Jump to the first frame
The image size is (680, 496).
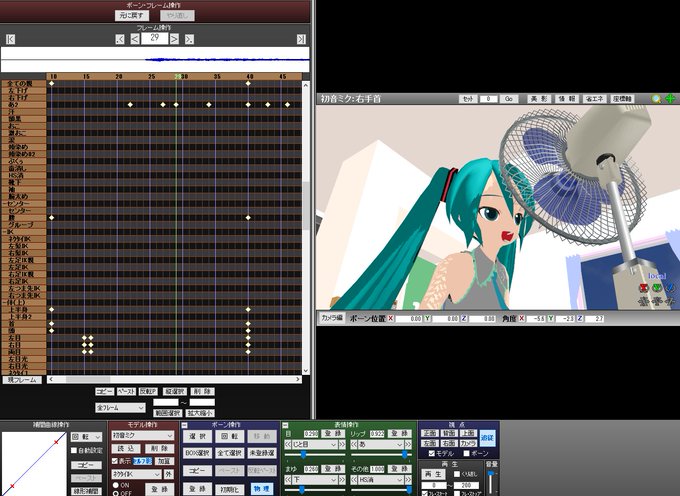pyautogui.click(x=11, y=39)
